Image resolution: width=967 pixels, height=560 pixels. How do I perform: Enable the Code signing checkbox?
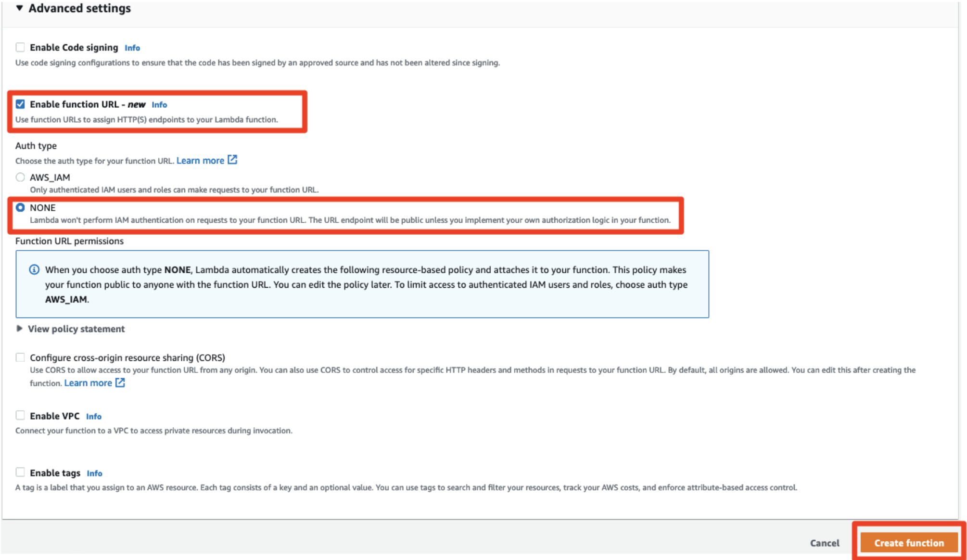(x=20, y=47)
